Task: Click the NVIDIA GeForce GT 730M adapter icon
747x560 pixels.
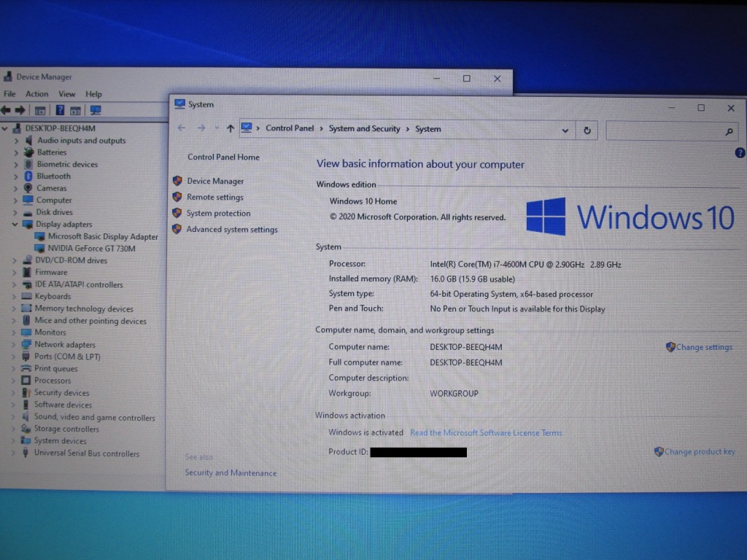Action: [39, 248]
